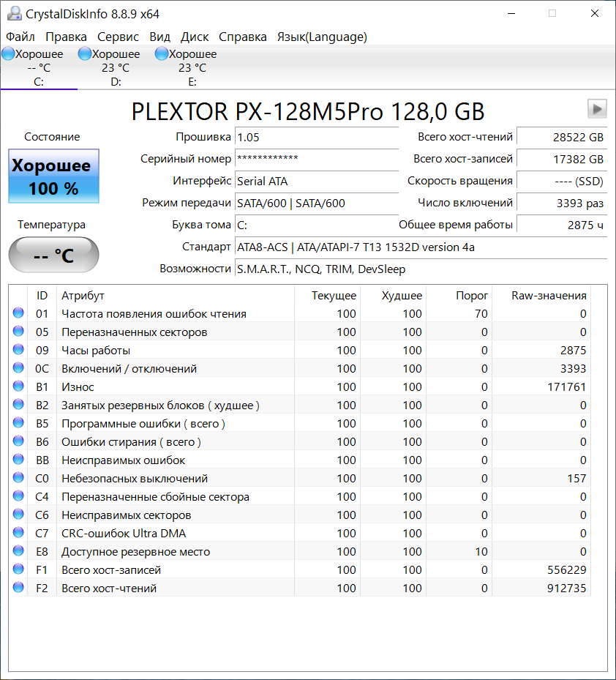Viewport: 616px width, 680px height.
Task: Click the blue status orb of drive C:
Action: pyautogui.click(x=8, y=53)
